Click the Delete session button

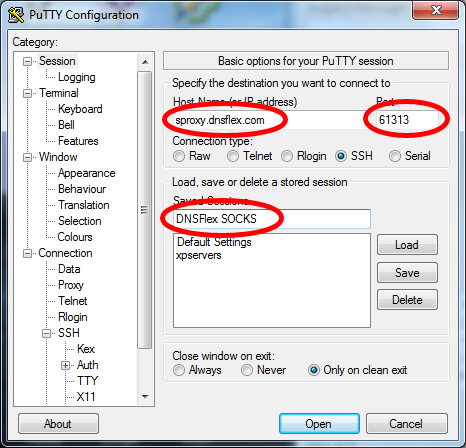pyautogui.click(x=407, y=300)
